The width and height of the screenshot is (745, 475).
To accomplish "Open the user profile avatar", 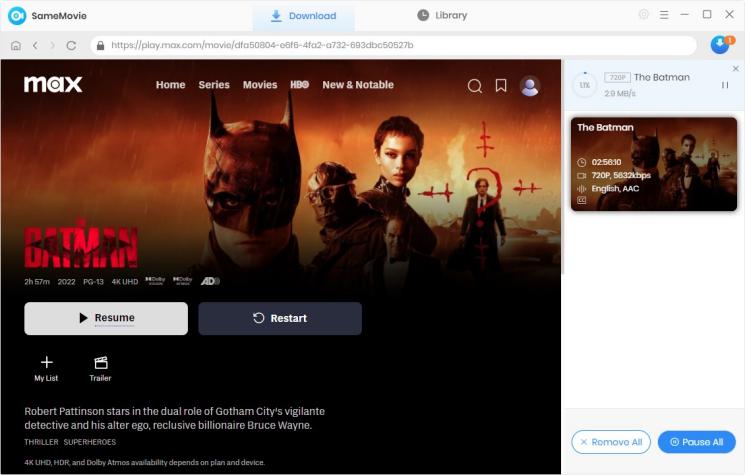I will point(530,86).
